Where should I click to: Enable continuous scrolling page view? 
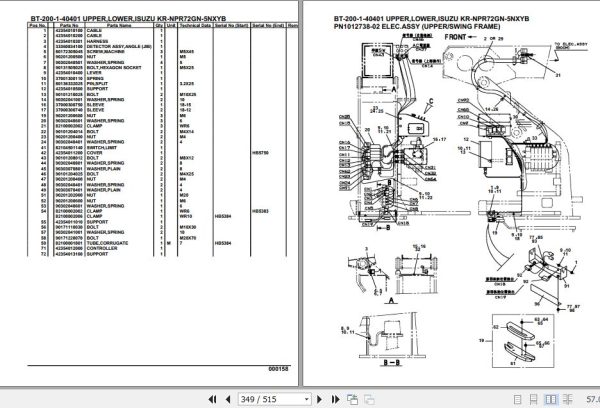pos(533,400)
